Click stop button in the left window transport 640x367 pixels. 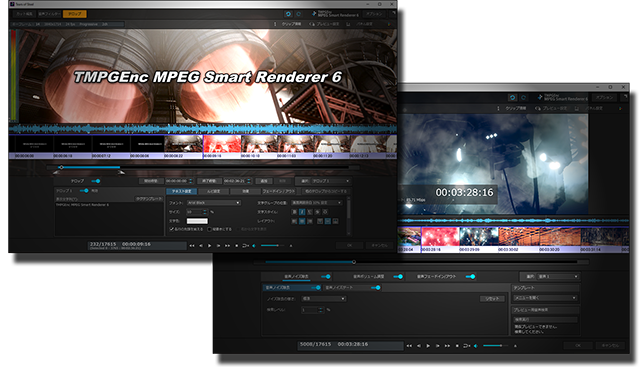pos(237,246)
